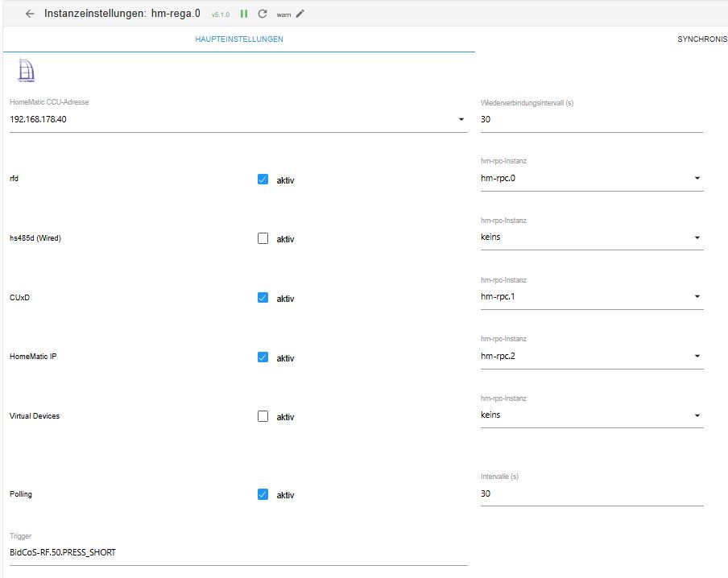Click the HomeMatic adapter logo
Screen dimensions: 728x578
point(27,72)
